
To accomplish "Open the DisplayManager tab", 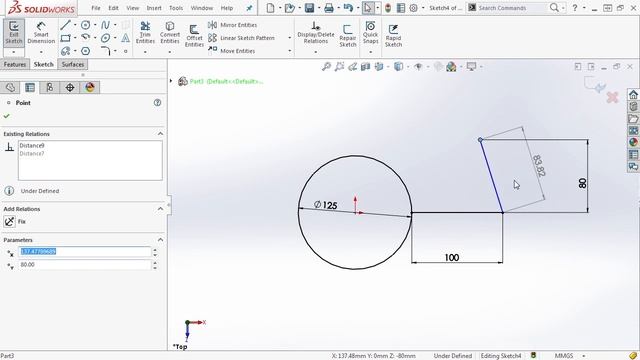I will click(90, 87).
